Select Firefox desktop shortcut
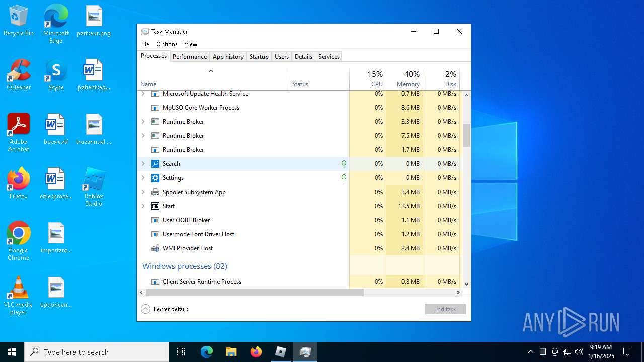The width and height of the screenshot is (644, 362). click(x=19, y=184)
